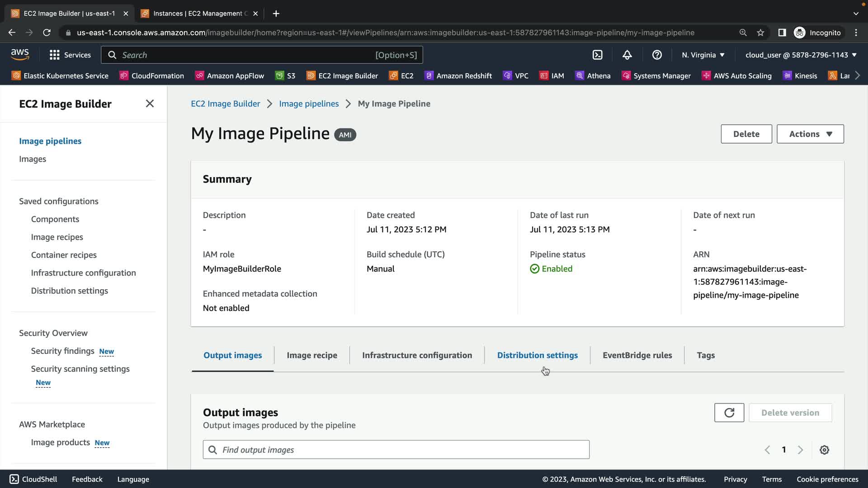This screenshot has width=868, height=488.
Task: Go to Image pipelines breadcrumb link
Action: pos(309,103)
